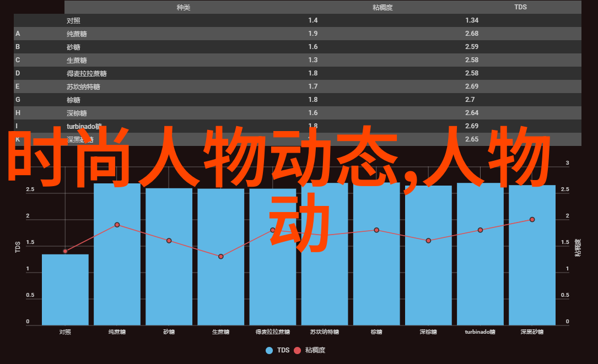The width and height of the screenshot is (598, 364).
Task: Click the red data point on the 棕糖 bar
Action: click(376, 230)
